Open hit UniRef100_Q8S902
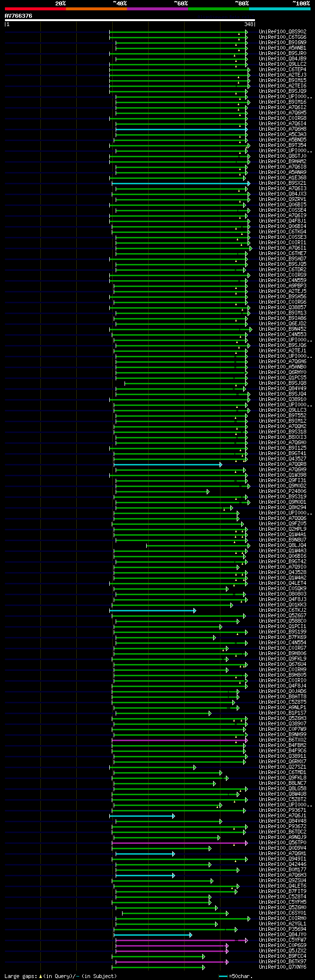 283,31
